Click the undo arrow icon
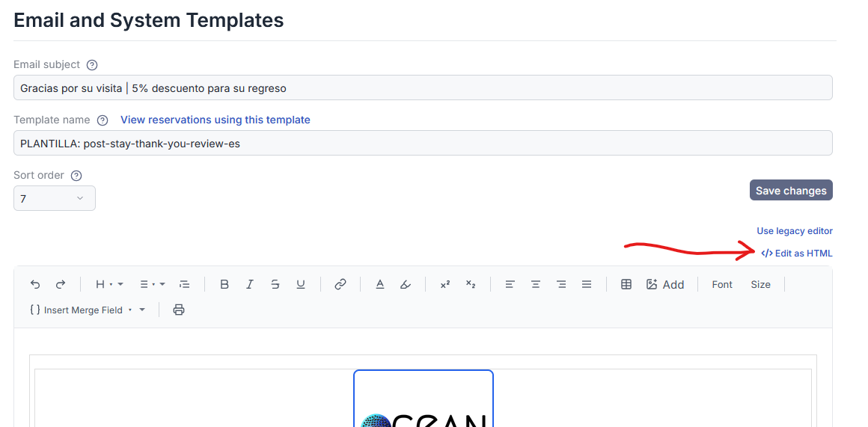Screen dimensions: 868x427 point(35,284)
